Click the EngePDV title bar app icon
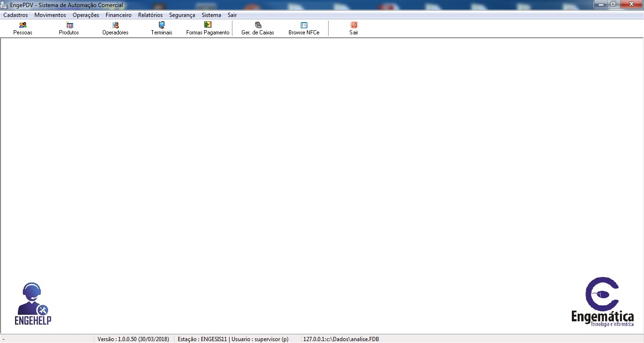 click(5, 5)
